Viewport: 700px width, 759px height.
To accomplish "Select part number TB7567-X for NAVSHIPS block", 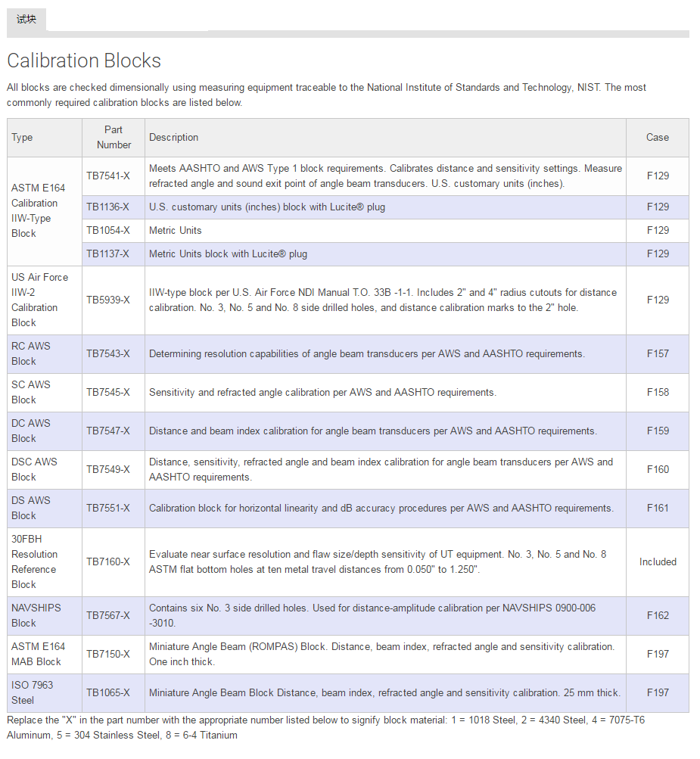I will [108, 616].
